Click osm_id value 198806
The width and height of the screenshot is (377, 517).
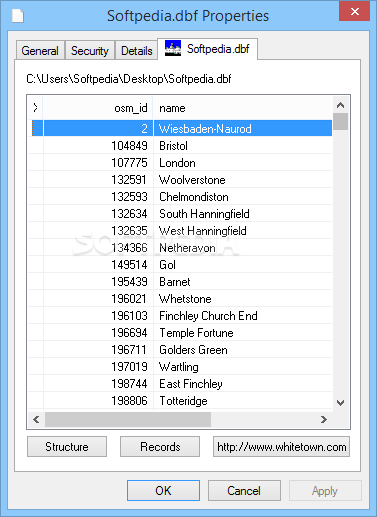click(129, 401)
